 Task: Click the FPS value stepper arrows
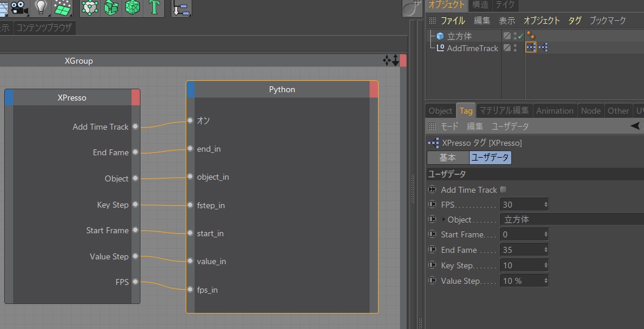(545, 205)
